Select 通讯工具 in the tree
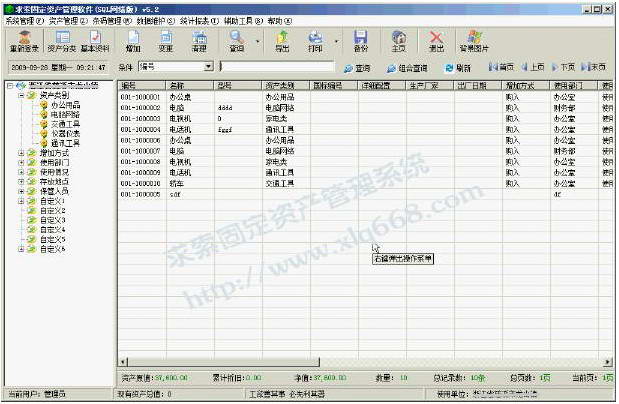The height and width of the screenshot is (404, 619). 66,143
